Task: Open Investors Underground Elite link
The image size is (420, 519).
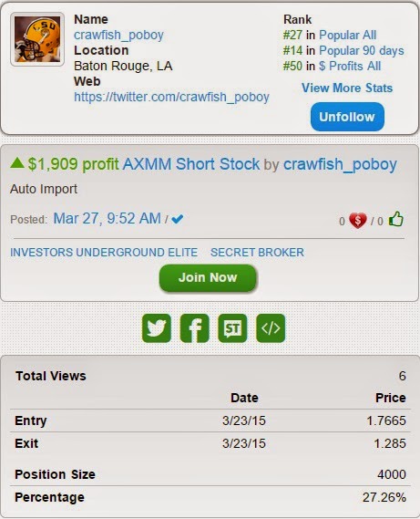Action: [x=104, y=253]
